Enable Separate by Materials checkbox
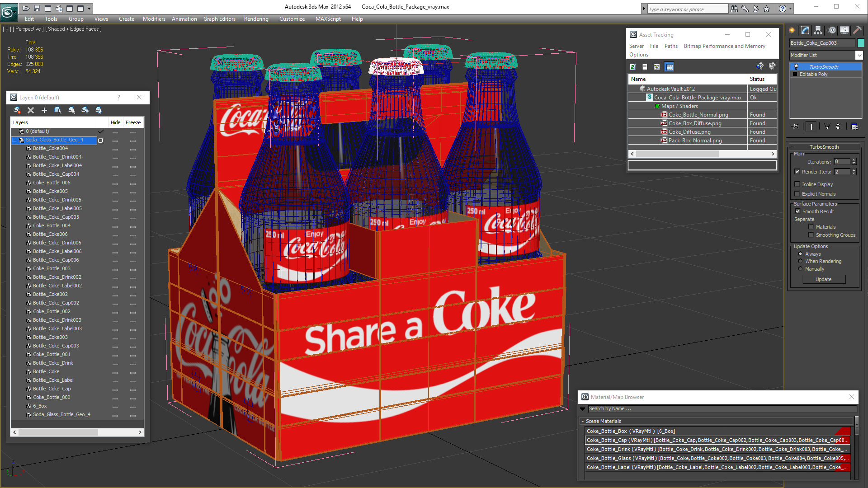 point(811,227)
